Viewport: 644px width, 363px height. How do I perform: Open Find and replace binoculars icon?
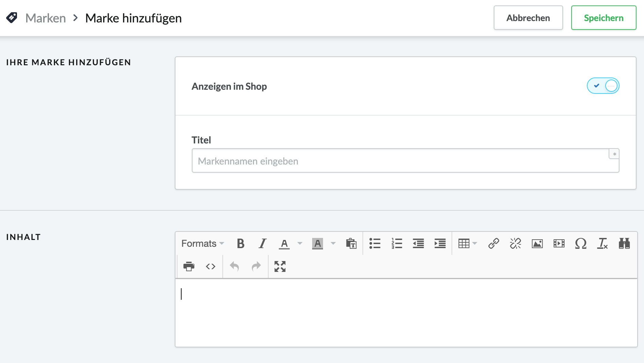(x=624, y=243)
